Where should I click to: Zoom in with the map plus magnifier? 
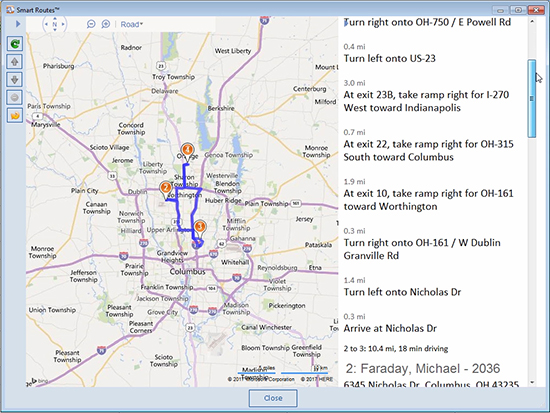pos(106,24)
